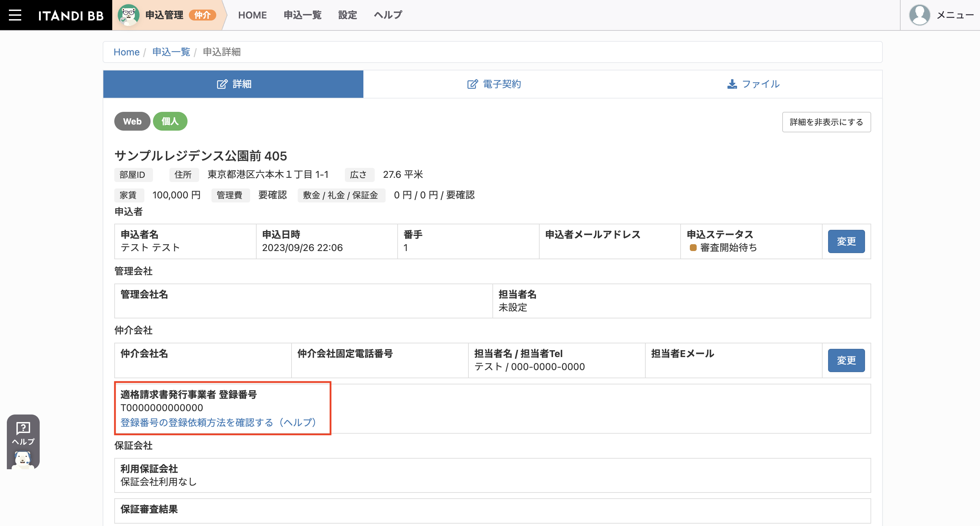Click the edit icon on 詳細 tab
This screenshot has height=526, width=980.
pyautogui.click(x=222, y=84)
